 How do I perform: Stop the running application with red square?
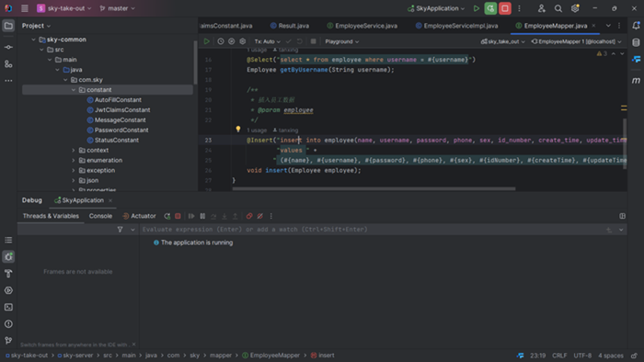click(x=505, y=8)
